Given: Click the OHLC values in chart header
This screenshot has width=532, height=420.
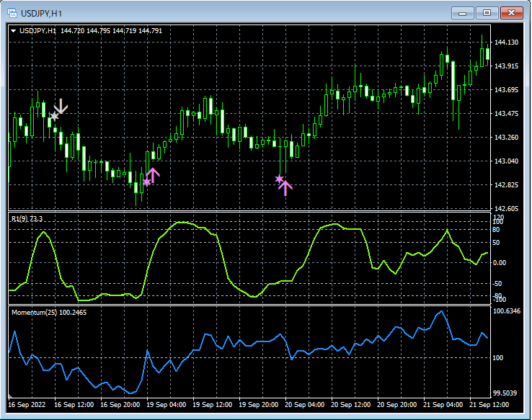Looking at the screenshot, I should (112, 31).
